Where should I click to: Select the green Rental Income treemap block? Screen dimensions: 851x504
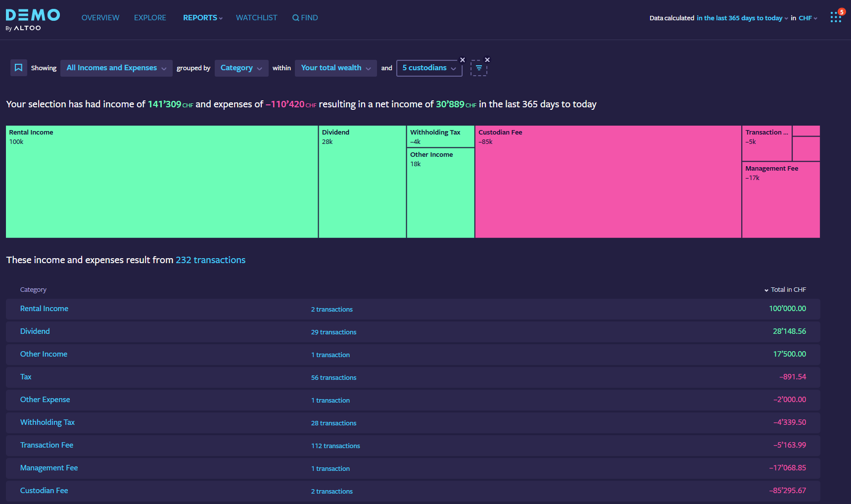pos(161,188)
